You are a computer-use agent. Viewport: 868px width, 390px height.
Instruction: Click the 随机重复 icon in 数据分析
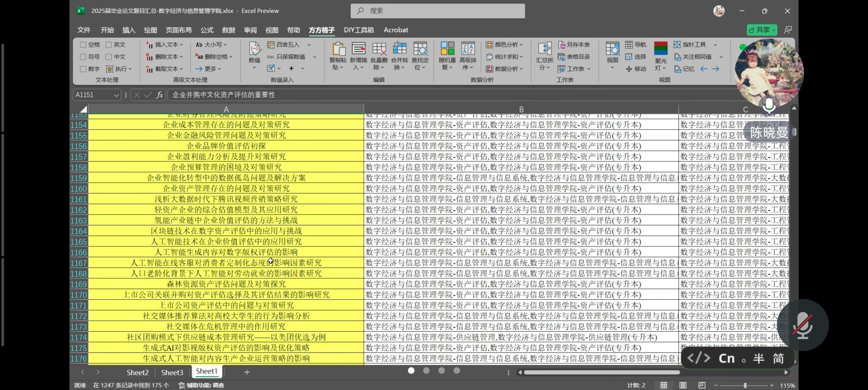(x=447, y=50)
